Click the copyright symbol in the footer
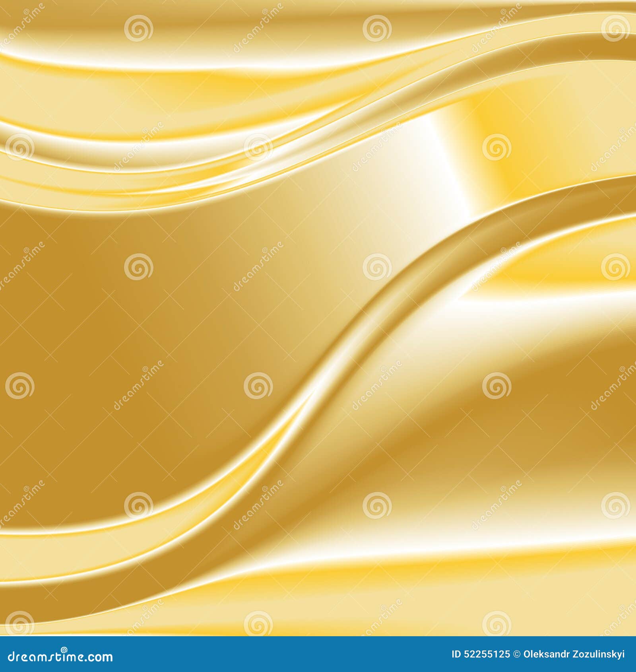 [x=517, y=655]
